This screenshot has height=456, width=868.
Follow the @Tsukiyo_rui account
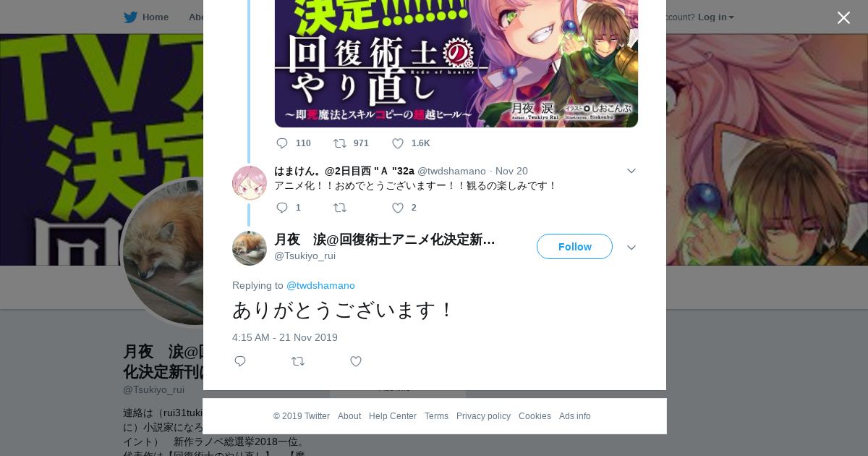(x=574, y=247)
